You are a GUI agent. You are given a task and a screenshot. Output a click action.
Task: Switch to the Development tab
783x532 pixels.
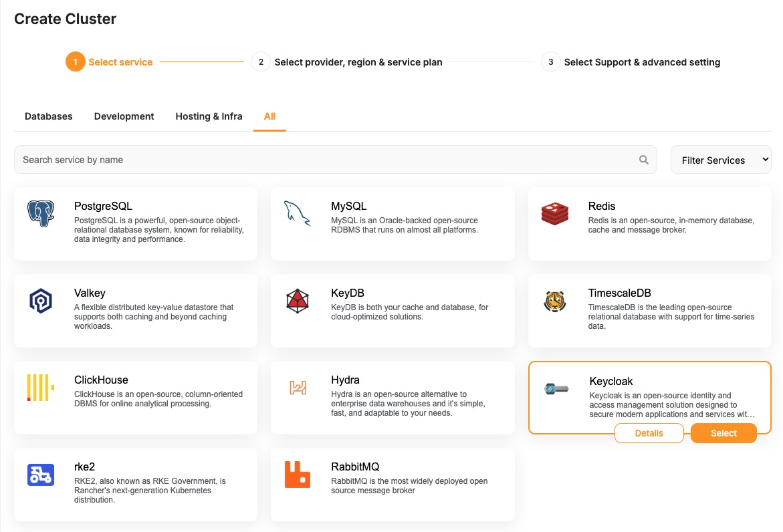pyautogui.click(x=124, y=116)
